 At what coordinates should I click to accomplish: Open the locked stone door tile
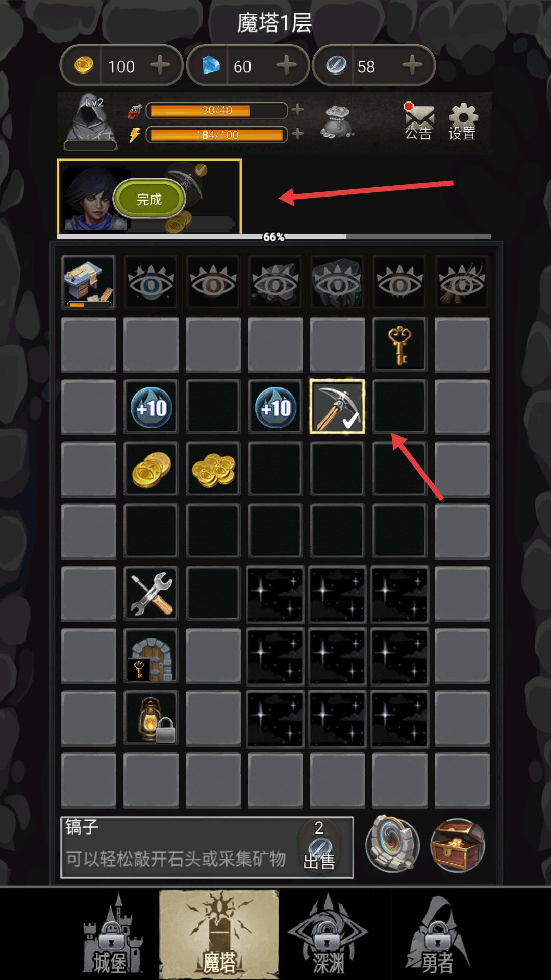click(x=151, y=655)
